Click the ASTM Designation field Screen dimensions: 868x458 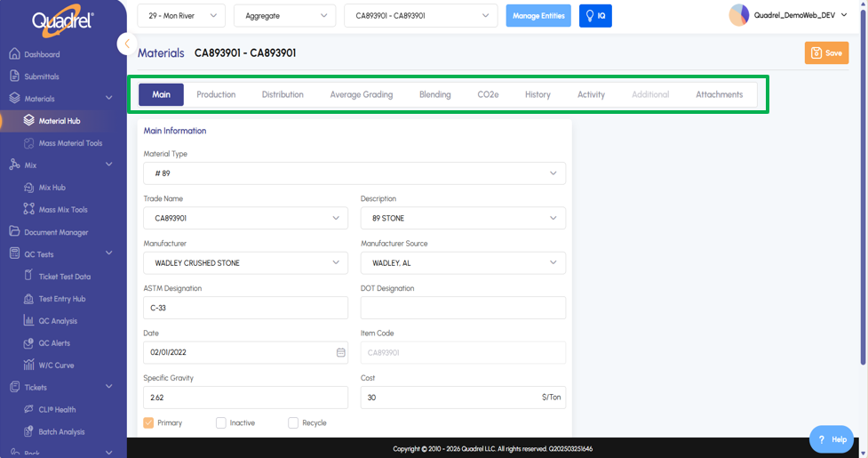point(245,308)
